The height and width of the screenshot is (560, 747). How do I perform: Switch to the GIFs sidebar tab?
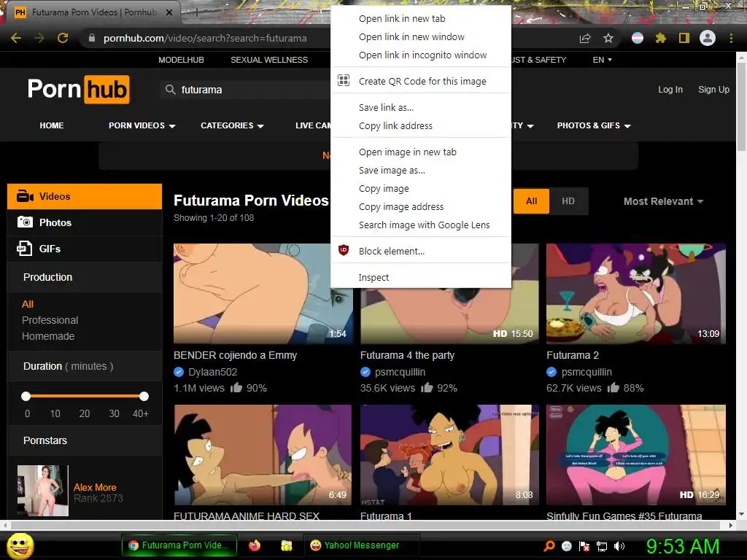(85, 249)
